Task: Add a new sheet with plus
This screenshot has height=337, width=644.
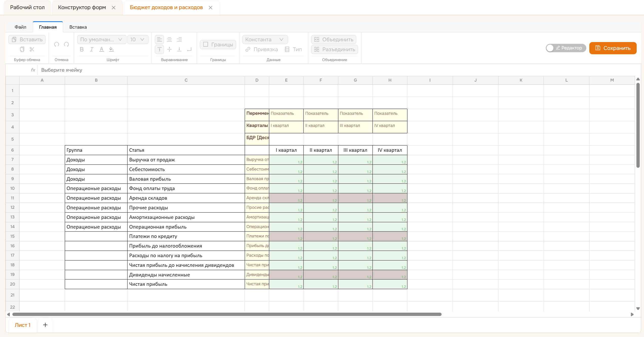Action: (x=45, y=325)
